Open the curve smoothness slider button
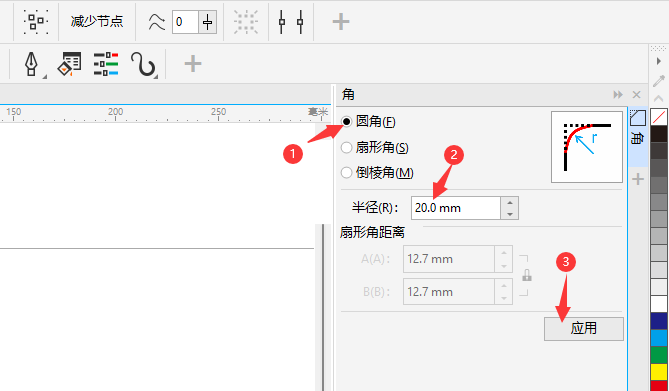669x391 pixels. click(207, 22)
